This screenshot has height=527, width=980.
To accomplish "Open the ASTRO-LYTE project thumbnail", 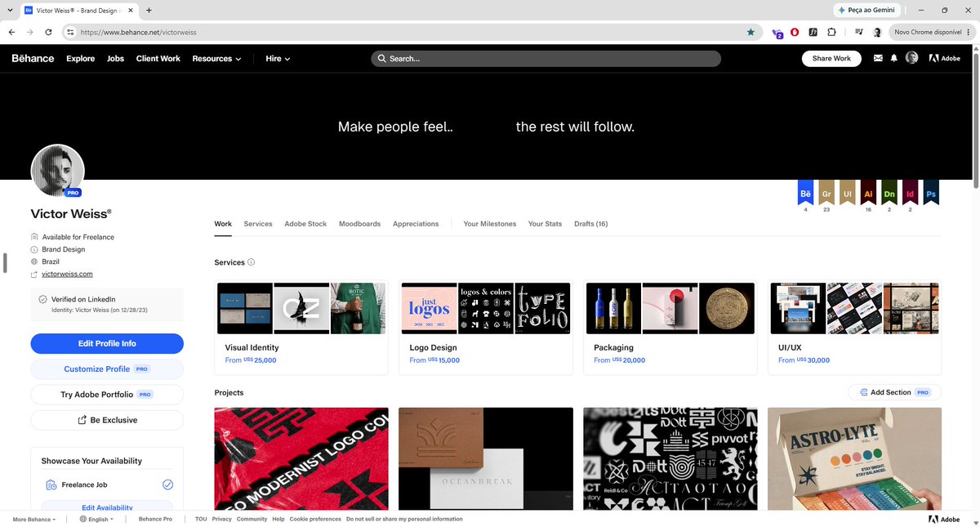I will [854, 458].
